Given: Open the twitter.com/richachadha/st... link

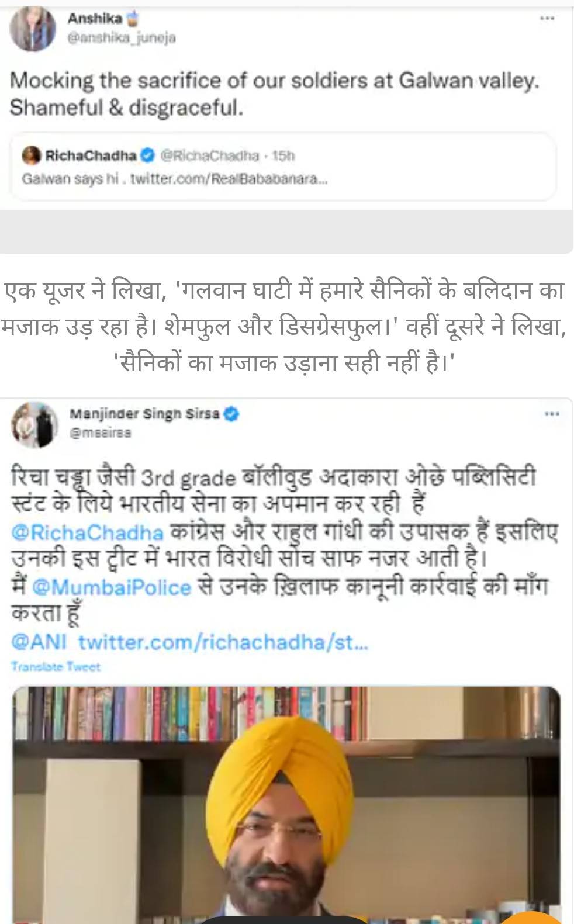Looking at the screenshot, I should [x=223, y=642].
